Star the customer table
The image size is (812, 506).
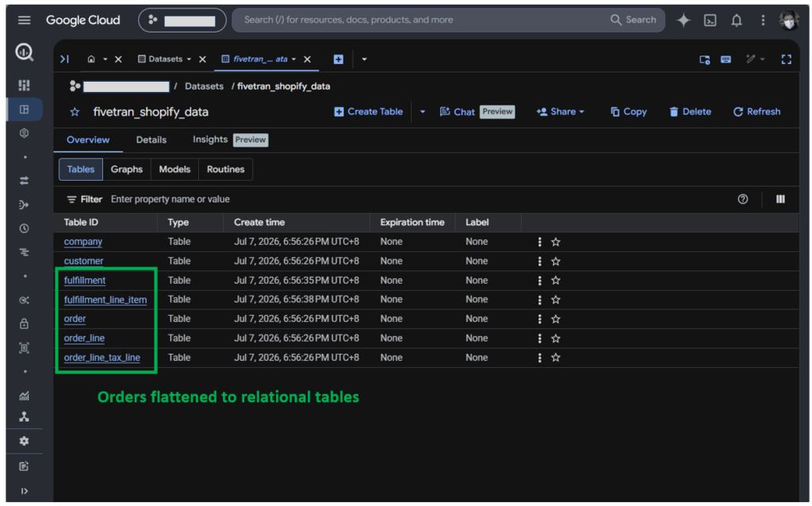(x=555, y=261)
